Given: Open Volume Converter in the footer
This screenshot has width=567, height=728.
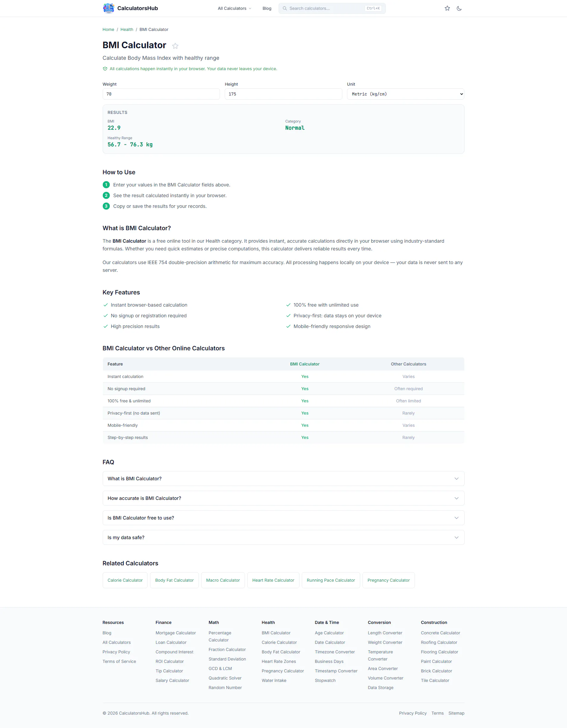Looking at the screenshot, I should point(385,678).
